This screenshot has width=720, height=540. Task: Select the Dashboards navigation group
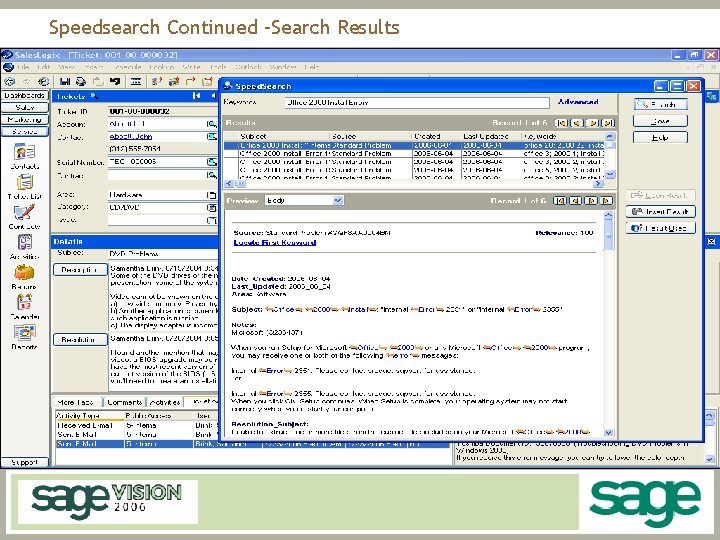(25, 95)
